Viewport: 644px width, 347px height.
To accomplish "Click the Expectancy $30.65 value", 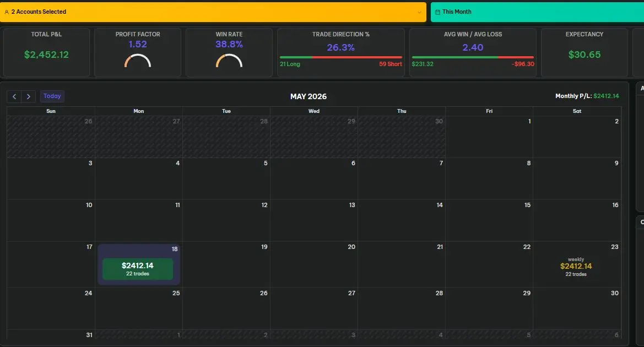I will tap(584, 55).
